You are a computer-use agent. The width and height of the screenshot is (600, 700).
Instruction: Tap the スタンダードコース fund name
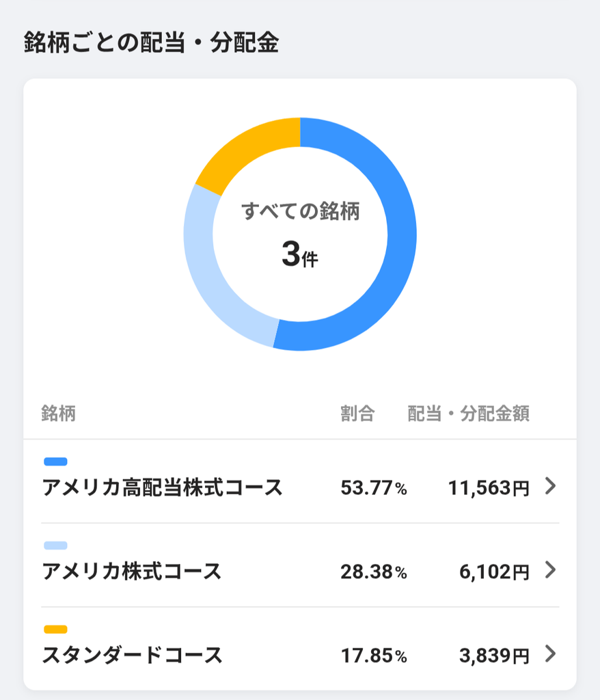pos(132,655)
